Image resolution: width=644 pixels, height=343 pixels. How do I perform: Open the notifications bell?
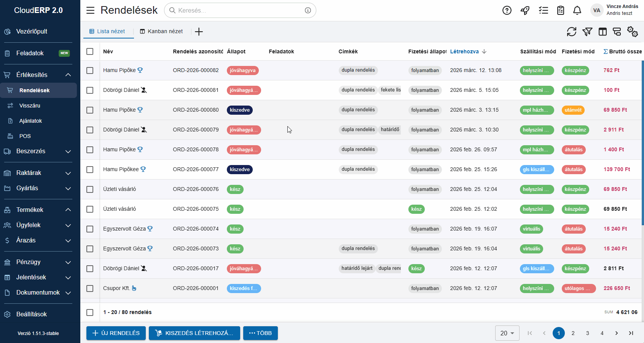point(577,10)
